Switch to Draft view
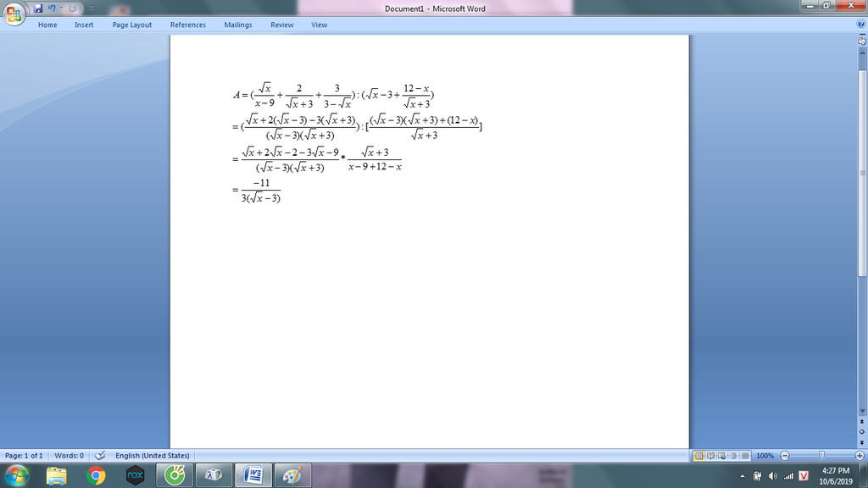Image resolution: width=868 pixels, height=488 pixels. 745,456
